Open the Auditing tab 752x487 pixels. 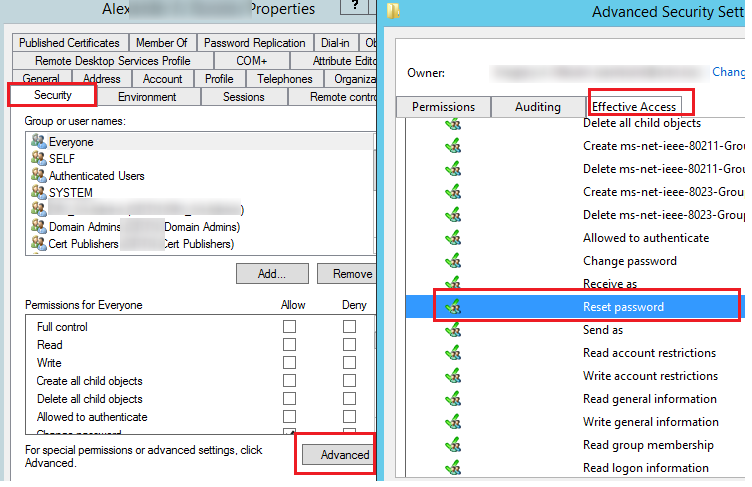(x=537, y=107)
